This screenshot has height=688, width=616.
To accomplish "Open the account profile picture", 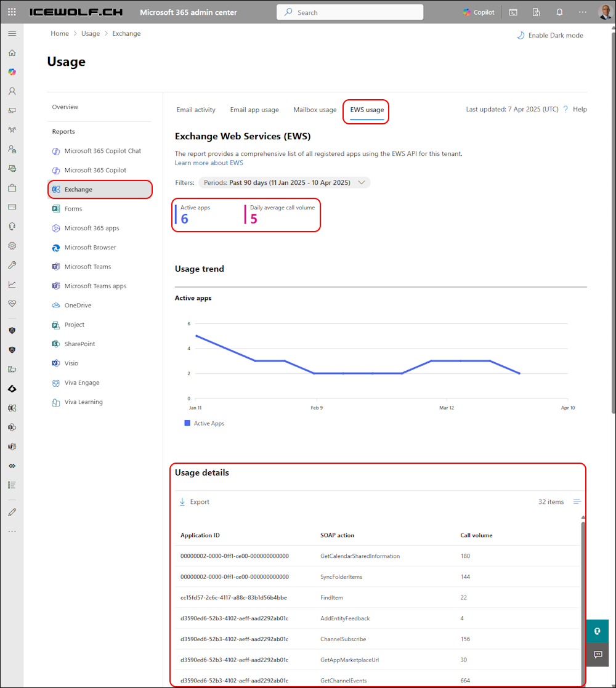I will click(x=606, y=12).
